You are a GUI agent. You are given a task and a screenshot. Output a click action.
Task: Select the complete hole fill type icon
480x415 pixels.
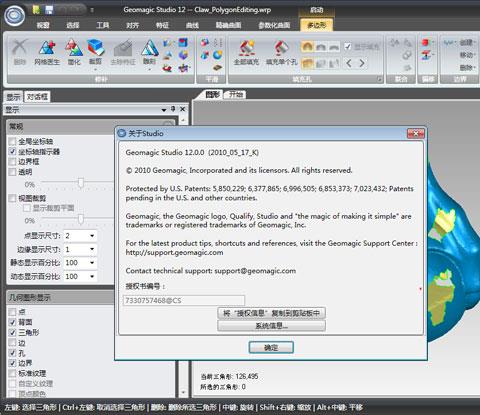click(x=307, y=63)
